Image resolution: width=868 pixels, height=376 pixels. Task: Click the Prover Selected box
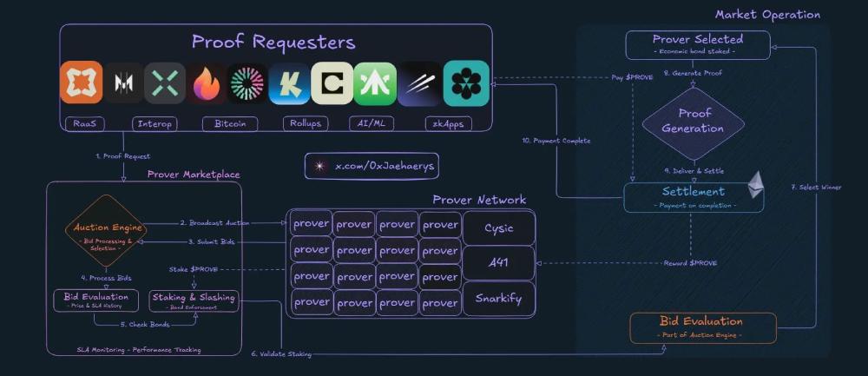click(698, 45)
